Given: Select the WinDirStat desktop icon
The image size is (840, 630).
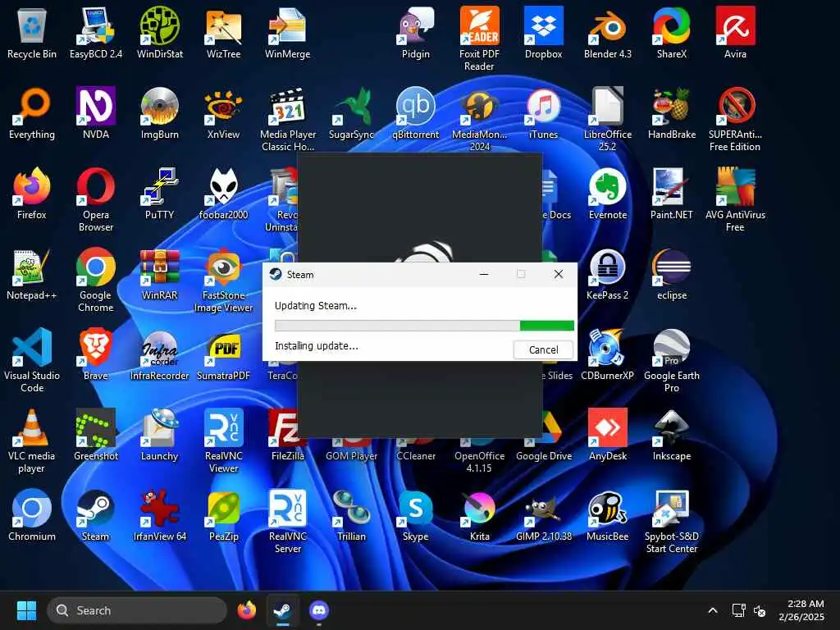Looking at the screenshot, I should click(160, 32).
